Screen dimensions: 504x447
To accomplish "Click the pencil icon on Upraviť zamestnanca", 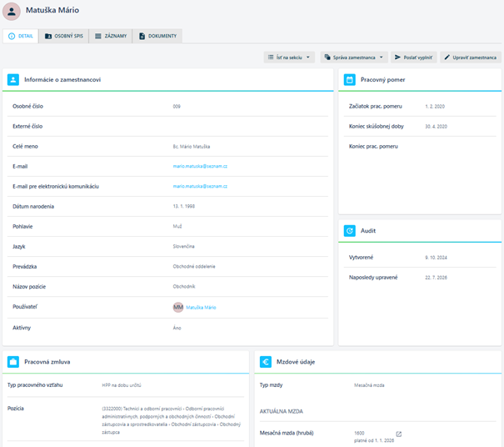I will [x=447, y=58].
